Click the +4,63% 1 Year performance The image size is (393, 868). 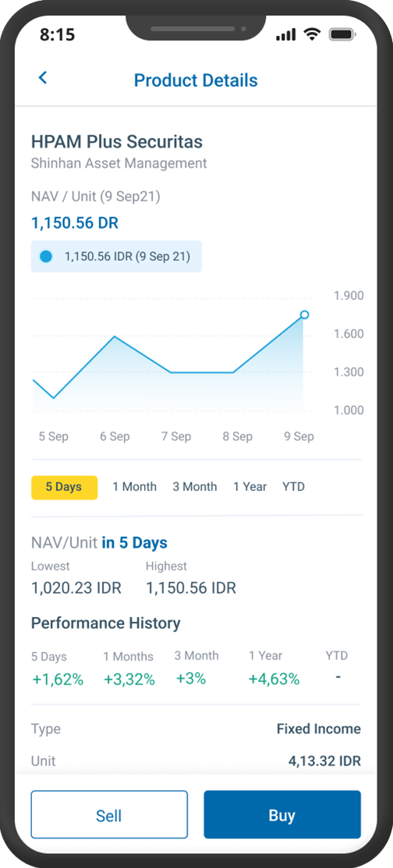point(274,679)
